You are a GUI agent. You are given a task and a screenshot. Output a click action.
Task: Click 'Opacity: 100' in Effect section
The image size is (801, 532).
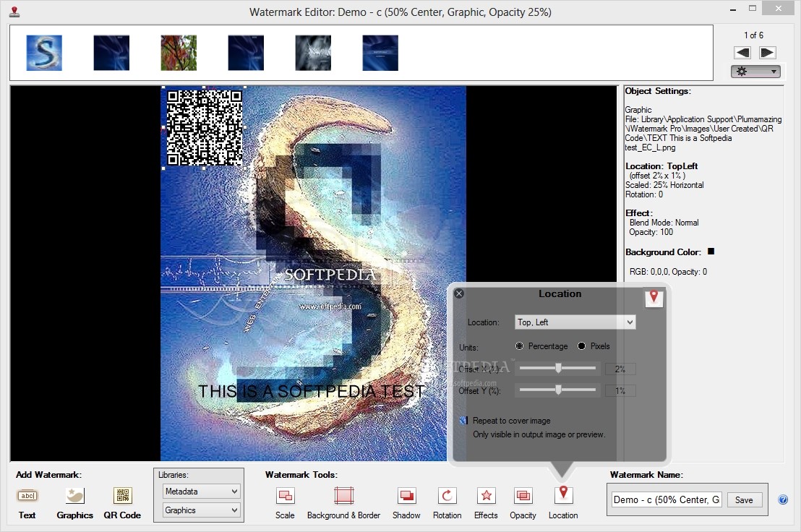pos(651,232)
